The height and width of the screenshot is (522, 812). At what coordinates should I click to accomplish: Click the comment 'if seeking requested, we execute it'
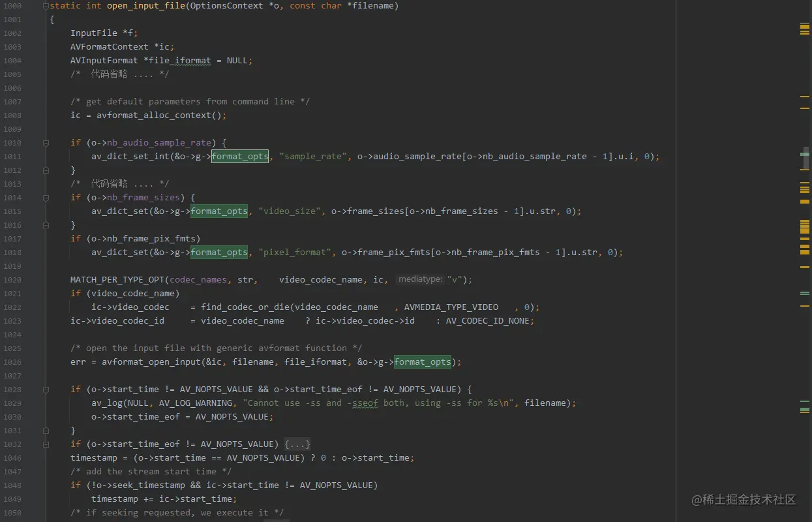pyautogui.click(x=177, y=513)
